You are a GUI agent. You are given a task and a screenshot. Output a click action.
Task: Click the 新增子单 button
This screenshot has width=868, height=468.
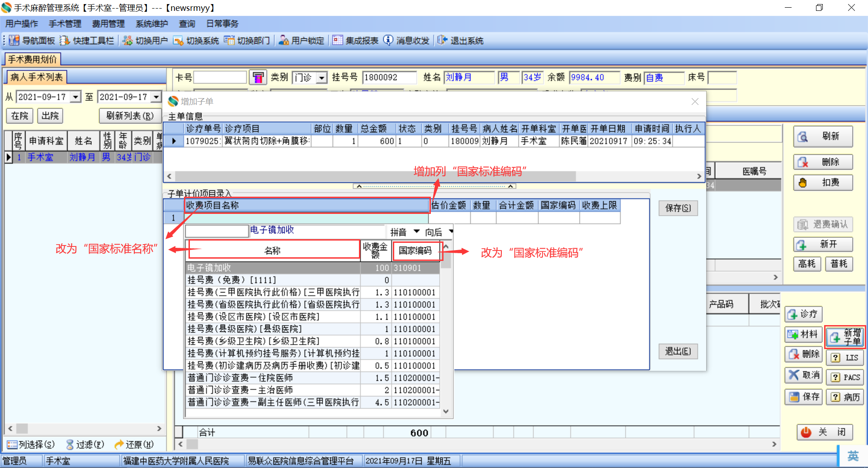845,337
